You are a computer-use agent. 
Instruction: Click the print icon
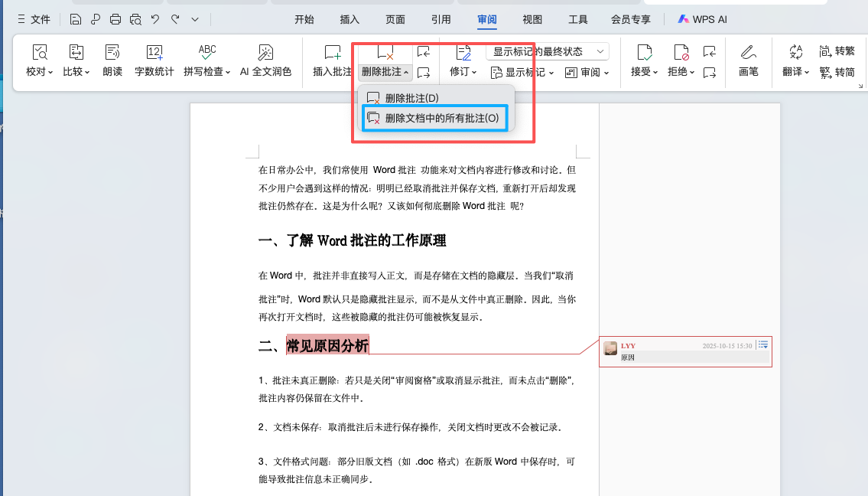point(115,19)
